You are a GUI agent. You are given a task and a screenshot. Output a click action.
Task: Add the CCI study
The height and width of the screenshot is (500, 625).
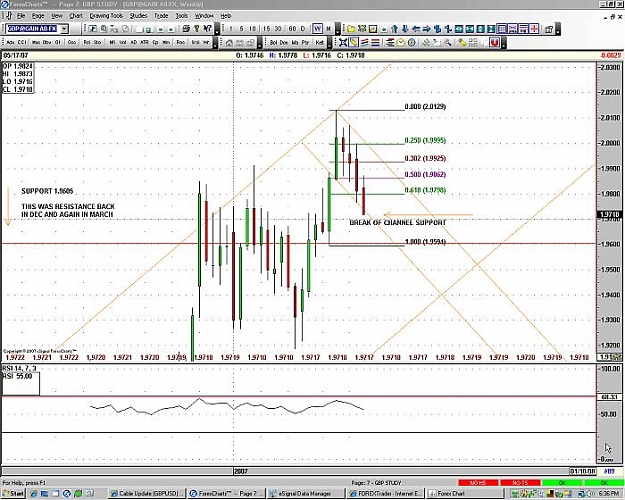click(22, 42)
